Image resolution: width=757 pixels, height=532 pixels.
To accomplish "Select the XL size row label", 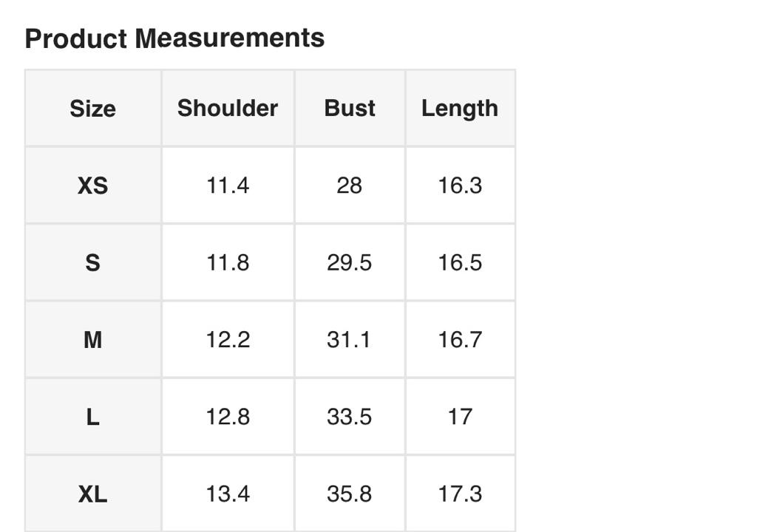I will 92,494.
